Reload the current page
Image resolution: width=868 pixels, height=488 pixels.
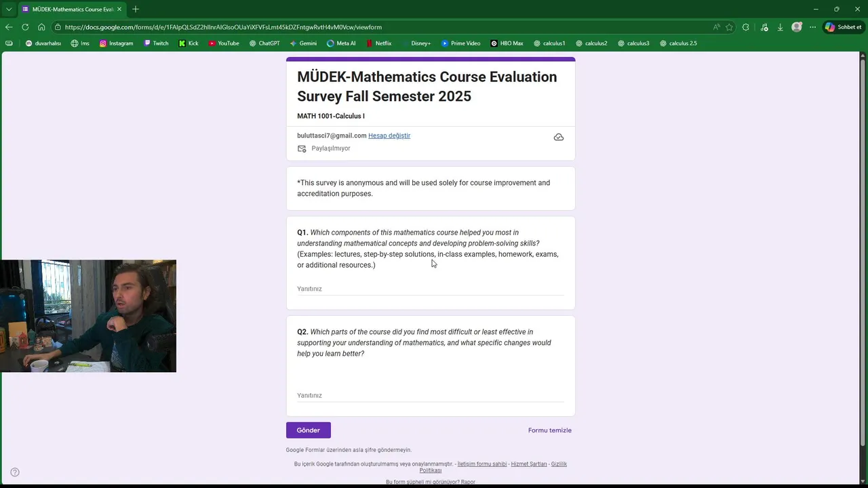[x=25, y=27]
